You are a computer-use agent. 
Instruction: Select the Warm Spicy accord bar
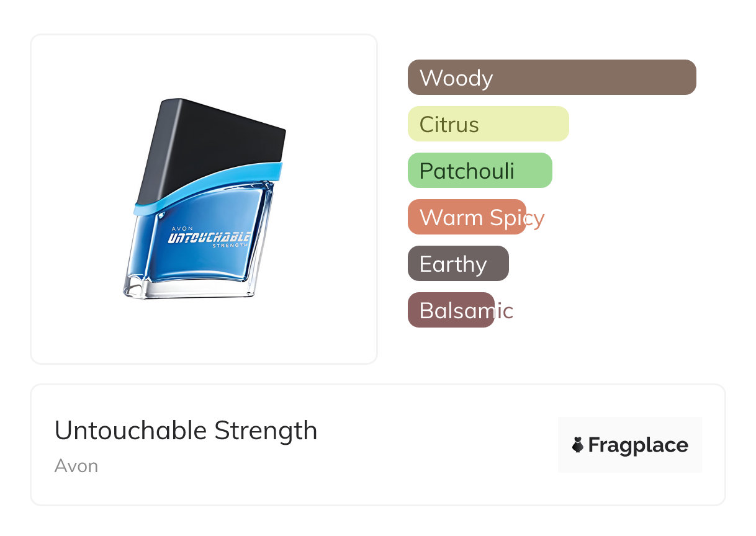[x=467, y=217]
